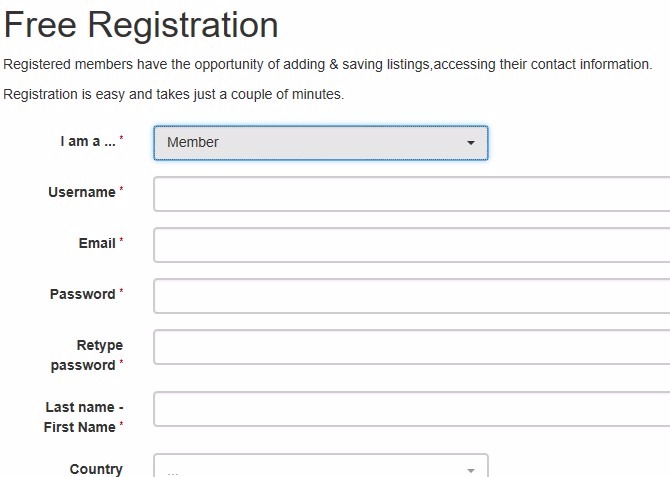Image resolution: width=670 pixels, height=477 pixels.
Task: Click the Email field label
Action: point(97,243)
